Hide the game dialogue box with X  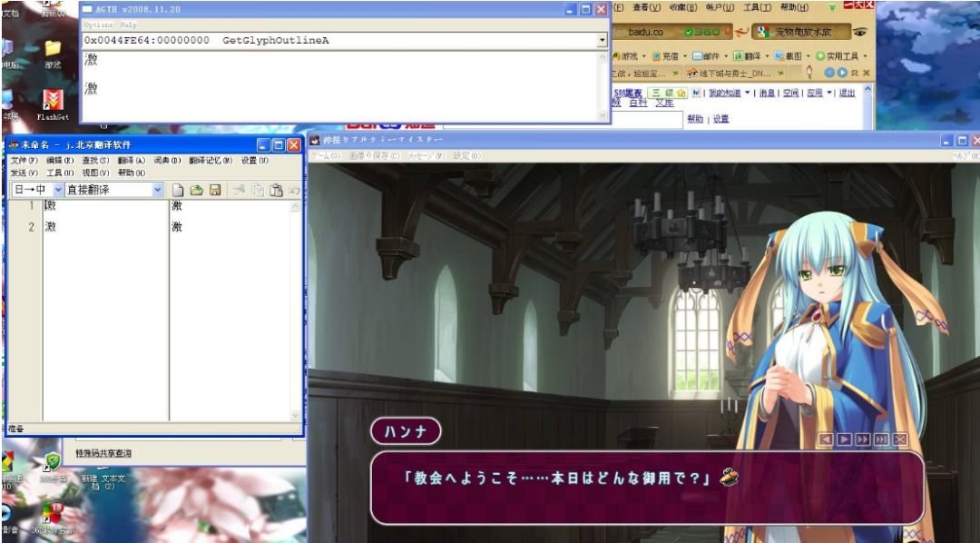(x=900, y=439)
